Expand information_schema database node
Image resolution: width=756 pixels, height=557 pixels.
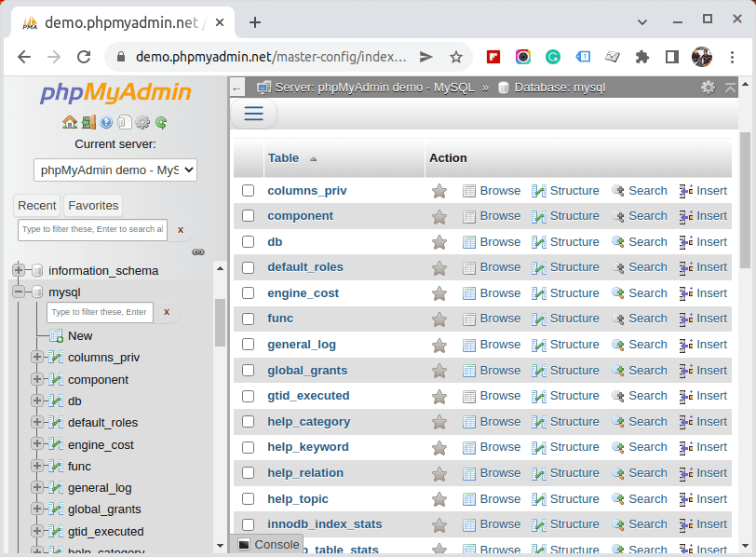pyautogui.click(x=19, y=270)
